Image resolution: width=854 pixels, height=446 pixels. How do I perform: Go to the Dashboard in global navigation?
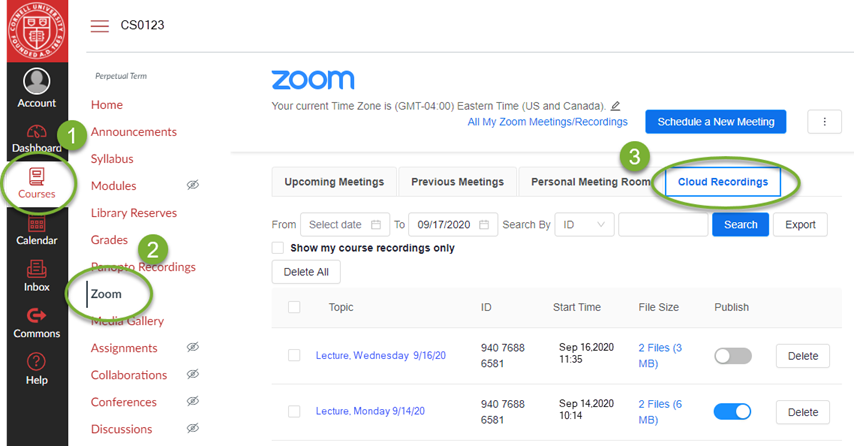pos(36,138)
